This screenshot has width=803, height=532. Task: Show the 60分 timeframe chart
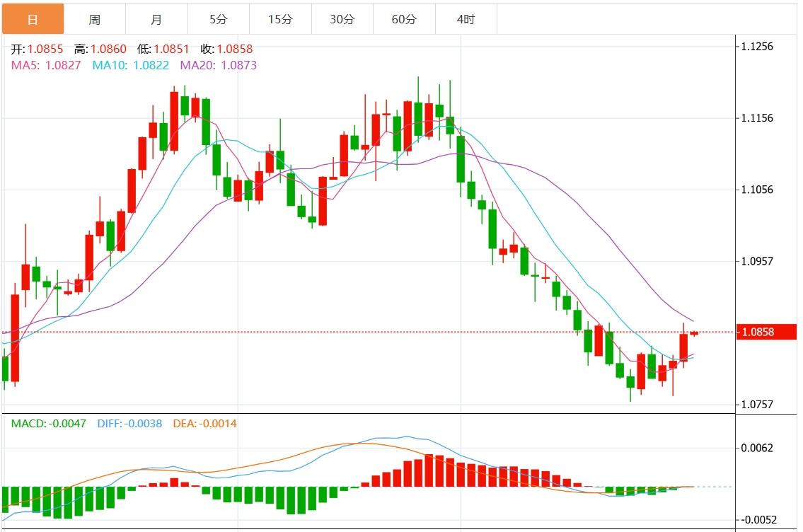(404, 19)
